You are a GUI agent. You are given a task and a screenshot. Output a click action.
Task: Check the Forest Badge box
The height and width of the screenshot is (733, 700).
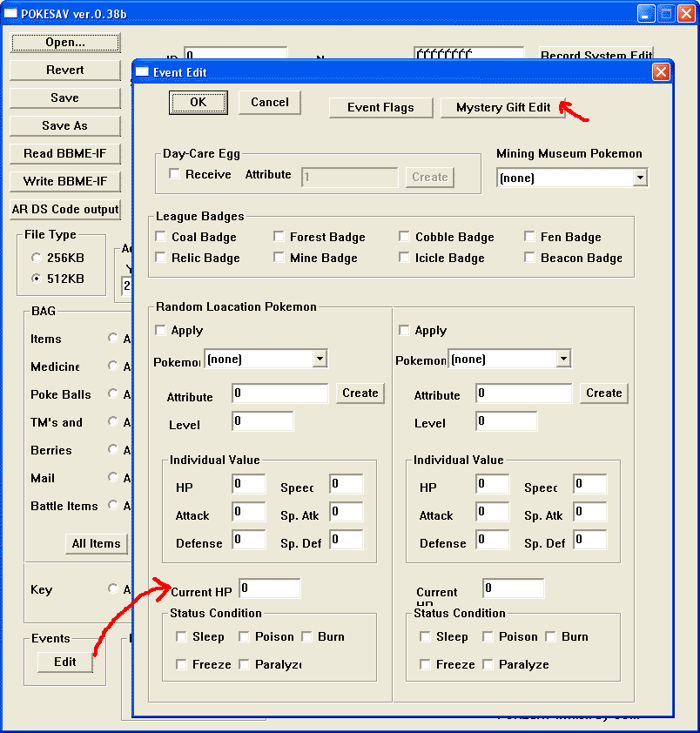pos(279,237)
